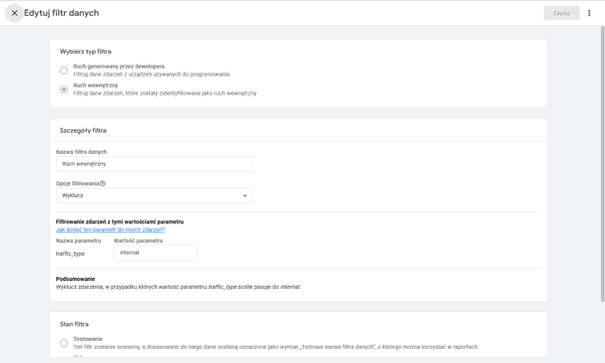Focus the Wartość parametru field containing internal
The width and height of the screenshot is (605, 363).
(x=155, y=253)
